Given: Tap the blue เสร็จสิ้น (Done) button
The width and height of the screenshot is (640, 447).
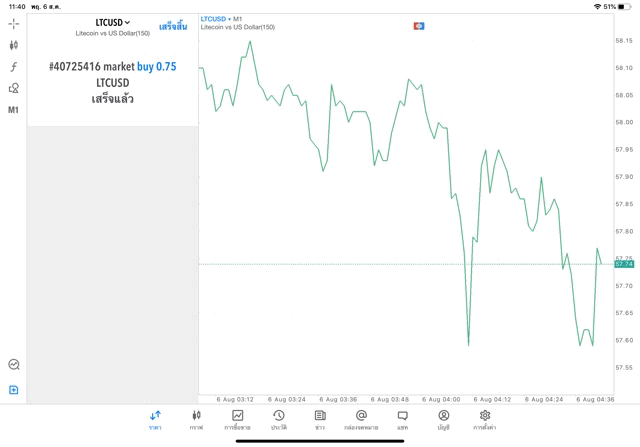Looking at the screenshot, I should pos(173,26).
